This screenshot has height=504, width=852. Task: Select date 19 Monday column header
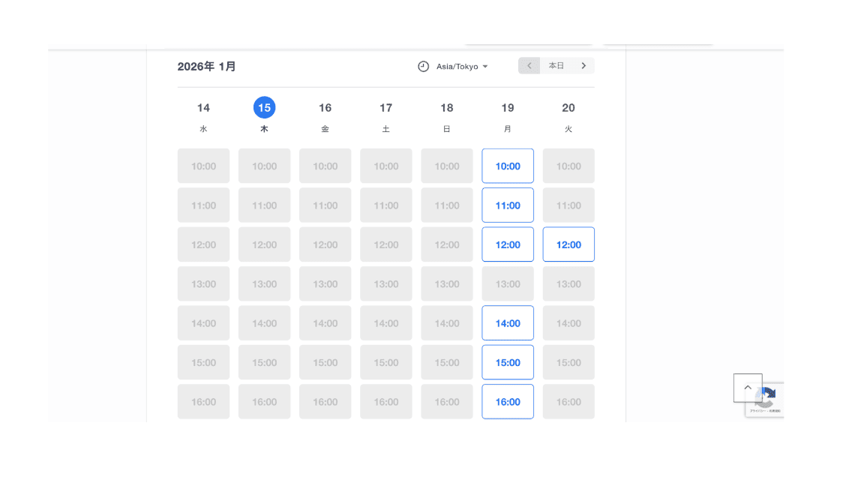(x=508, y=108)
